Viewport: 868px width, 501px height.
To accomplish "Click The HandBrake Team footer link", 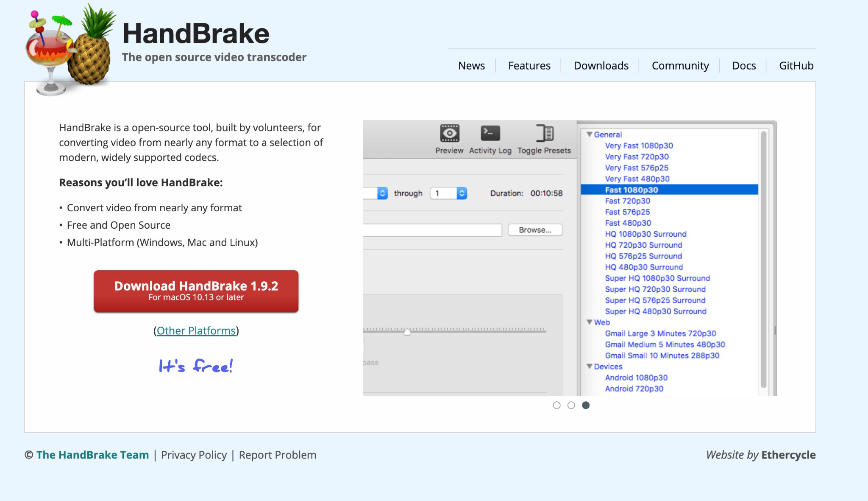I will pos(93,455).
